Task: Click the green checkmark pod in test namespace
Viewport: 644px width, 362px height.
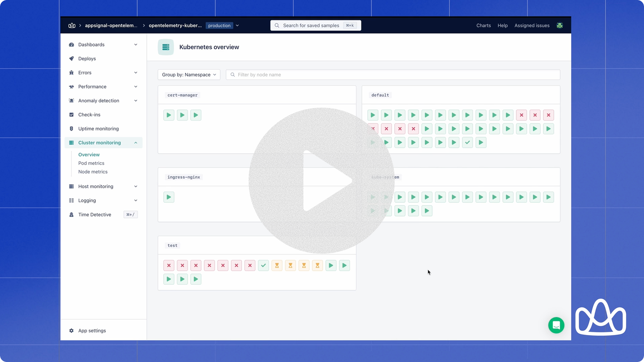Action: tap(263, 265)
